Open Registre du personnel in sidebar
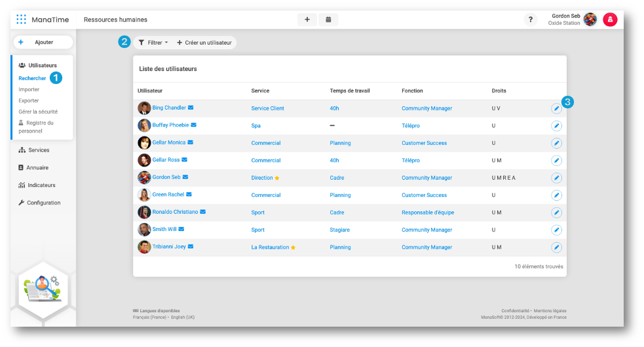 (x=36, y=127)
